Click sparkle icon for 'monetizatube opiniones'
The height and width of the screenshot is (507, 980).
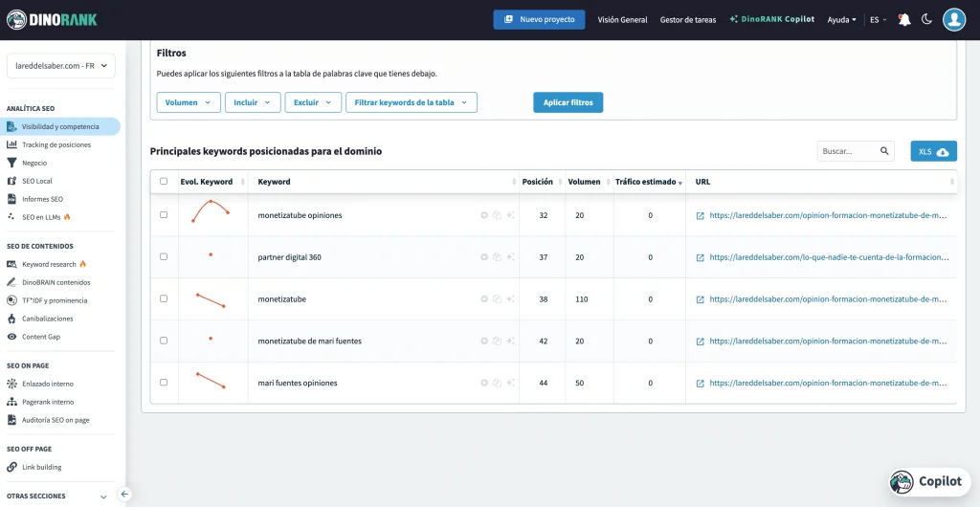(510, 215)
